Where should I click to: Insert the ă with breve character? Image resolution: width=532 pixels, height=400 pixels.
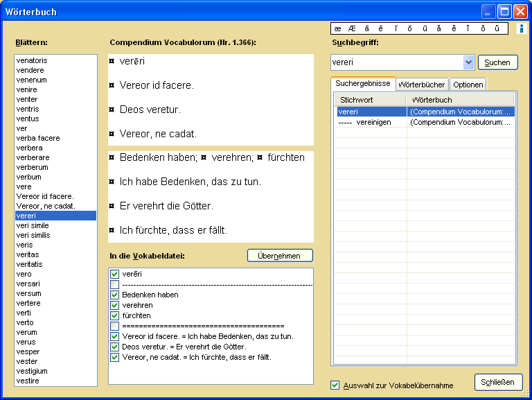click(x=439, y=29)
